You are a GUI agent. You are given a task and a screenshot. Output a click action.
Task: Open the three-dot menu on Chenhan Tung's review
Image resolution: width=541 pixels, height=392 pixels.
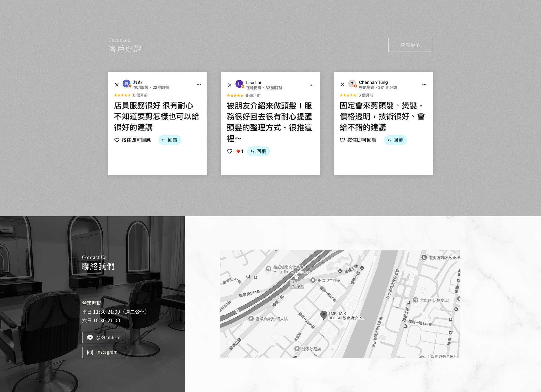pos(424,85)
